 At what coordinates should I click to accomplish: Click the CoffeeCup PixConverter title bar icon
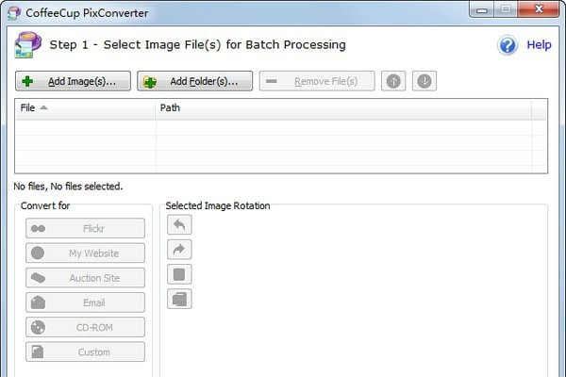pos(13,9)
